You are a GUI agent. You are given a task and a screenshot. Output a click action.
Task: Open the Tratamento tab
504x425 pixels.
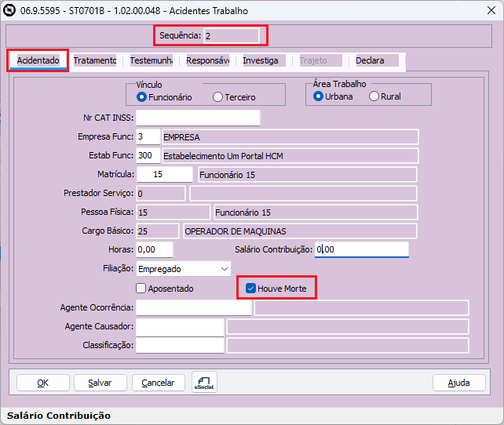[x=95, y=60]
